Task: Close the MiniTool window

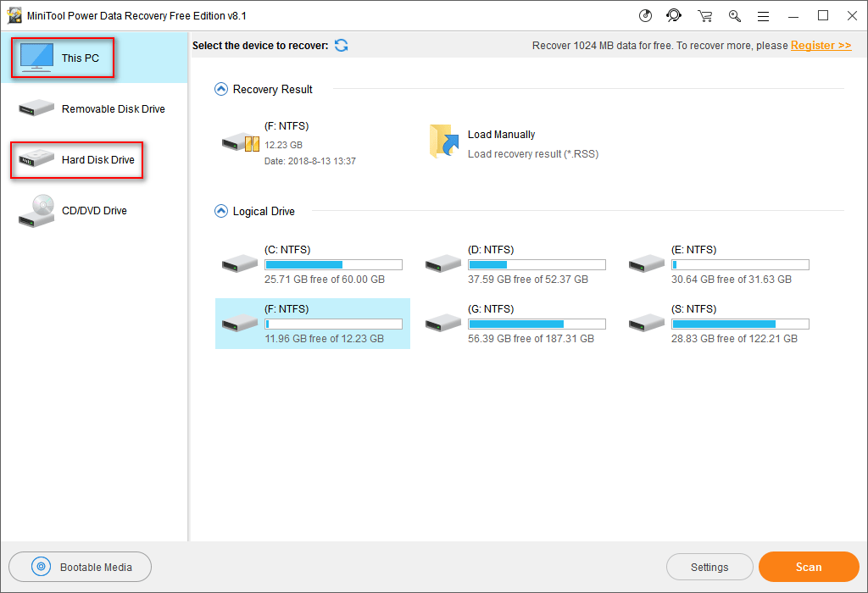Action: pyautogui.click(x=853, y=16)
